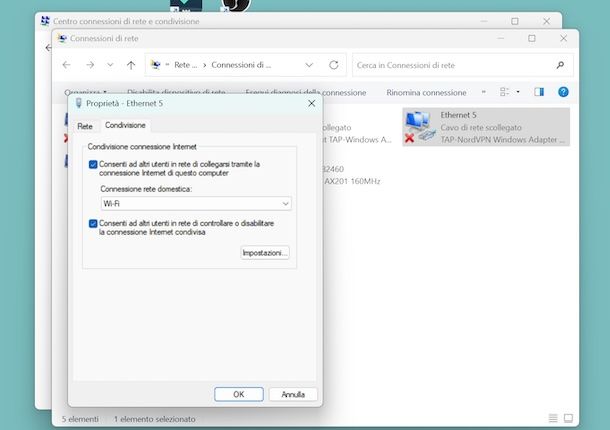Click the address bar network location icon
Screen dimensions: 610x430
[x=156, y=65]
